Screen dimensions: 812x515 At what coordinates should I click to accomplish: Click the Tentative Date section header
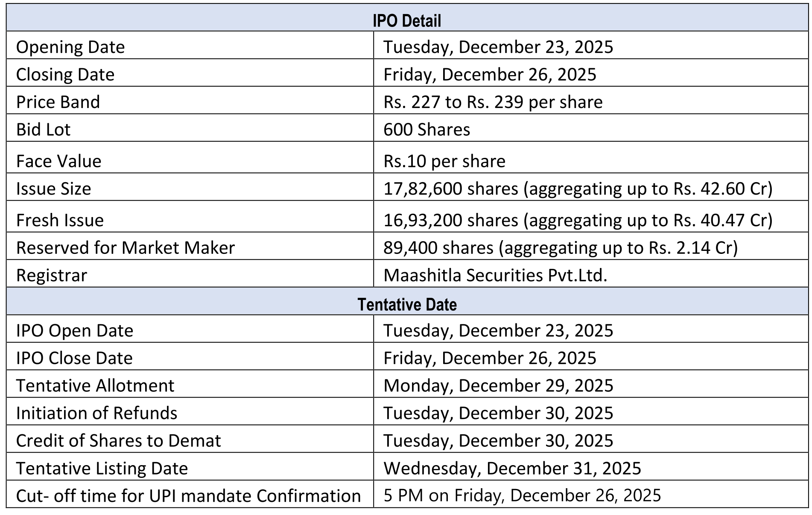(x=406, y=304)
